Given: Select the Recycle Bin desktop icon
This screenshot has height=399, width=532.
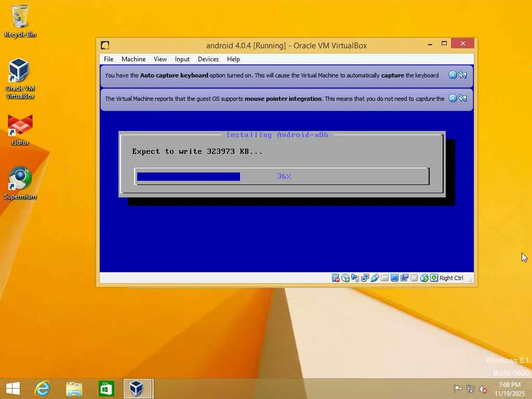Looking at the screenshot, I should pyautogui.click(x=20, y=21).
